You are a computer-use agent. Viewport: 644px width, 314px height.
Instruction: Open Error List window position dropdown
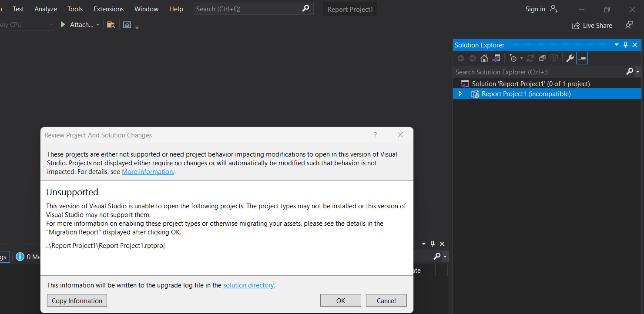pos(424,244)
